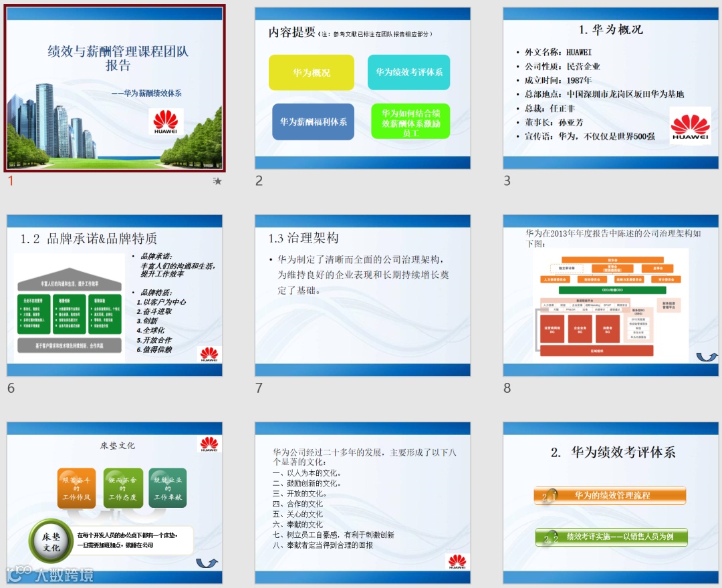Select slide 3 华为概况 thumbnail
Viewport: 722px width, 588px height.
coord(610,88)
